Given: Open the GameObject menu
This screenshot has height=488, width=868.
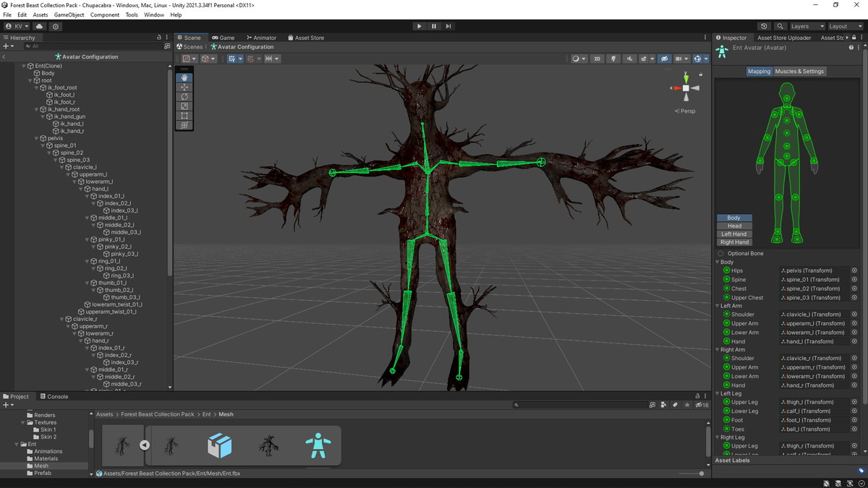Looking at the screenshot, I should coord(69,14).
